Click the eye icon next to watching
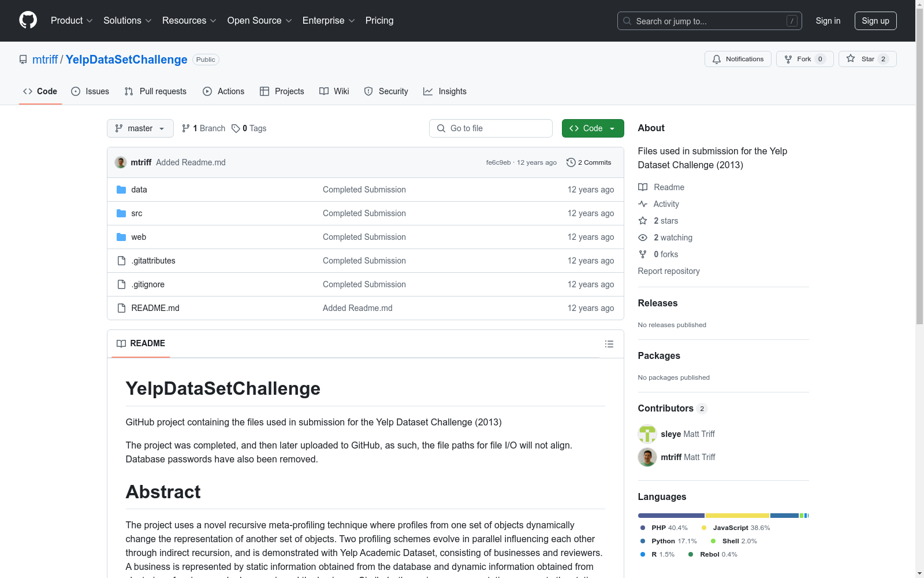The image size is (924, 578). tap(643, 238)
